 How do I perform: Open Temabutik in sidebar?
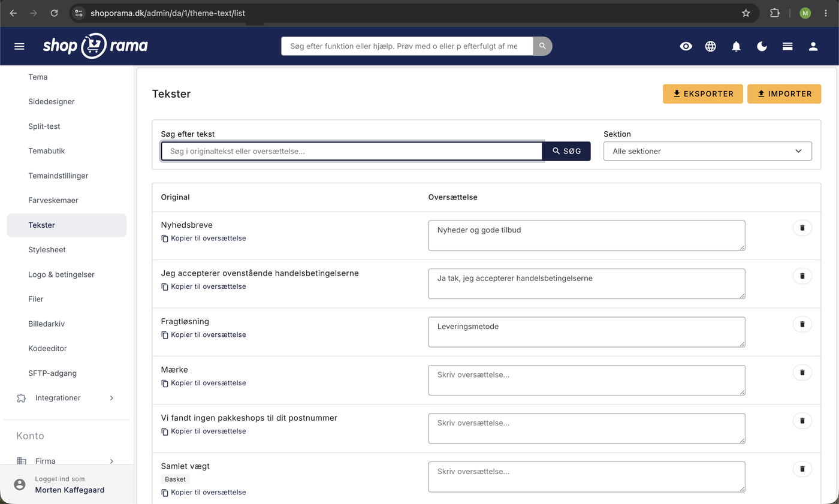47,151
